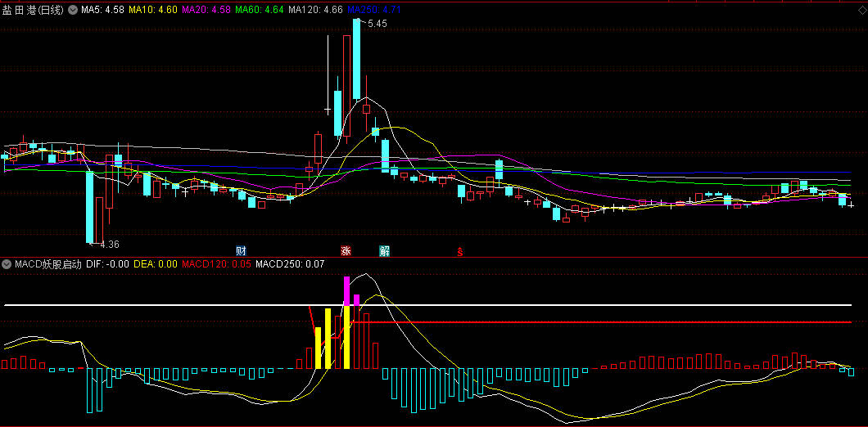Image resolution: width=868 pixels, height=427 pixels.
Task: Open the dropdown beside MACD妖股启动 indicator
Action: click(7, 264)
